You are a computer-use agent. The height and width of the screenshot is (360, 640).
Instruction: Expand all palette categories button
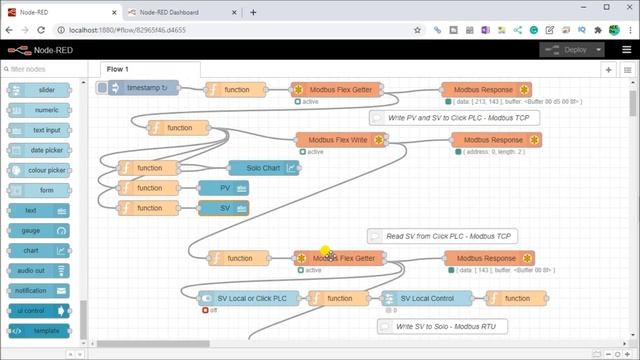click(80, 354)
